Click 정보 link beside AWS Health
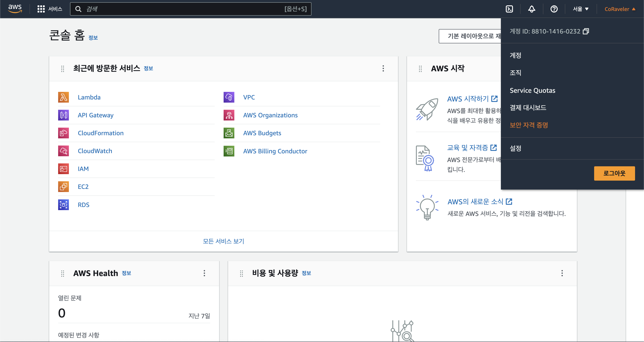 (126, 273)
